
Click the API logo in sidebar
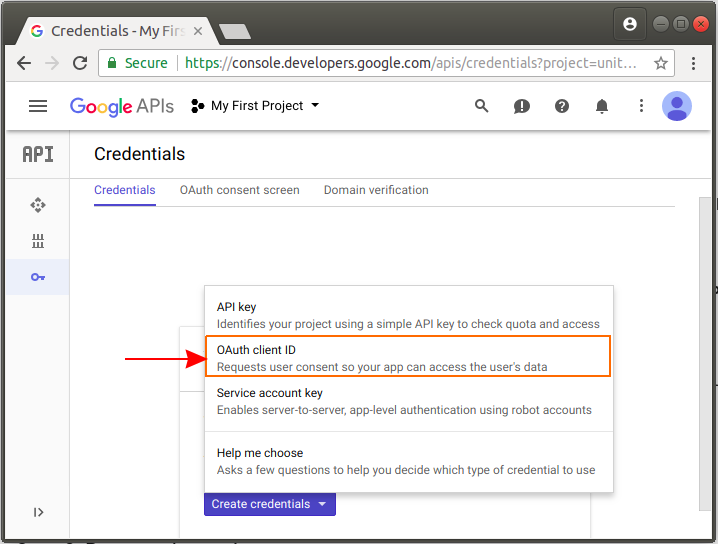[x=38, y=154]
